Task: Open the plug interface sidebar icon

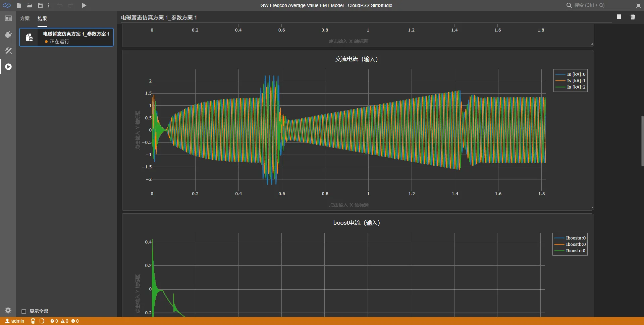Action: pos(8,35)
